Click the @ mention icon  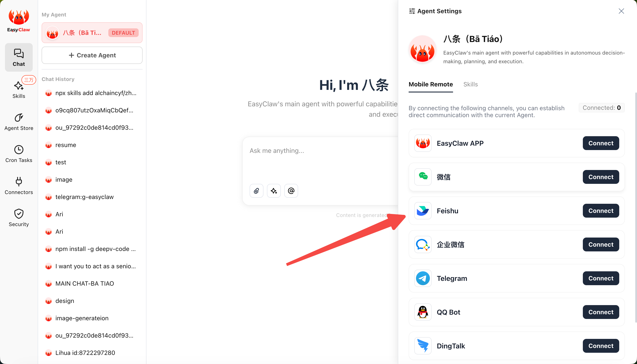tap(291, 191)
